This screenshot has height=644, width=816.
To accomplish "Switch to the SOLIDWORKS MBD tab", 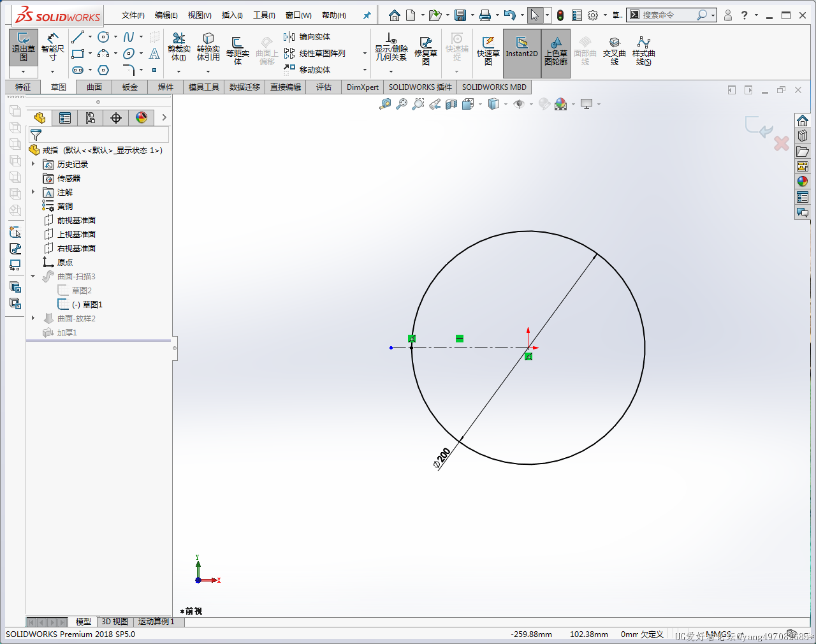I will click(x=494, y=87).
